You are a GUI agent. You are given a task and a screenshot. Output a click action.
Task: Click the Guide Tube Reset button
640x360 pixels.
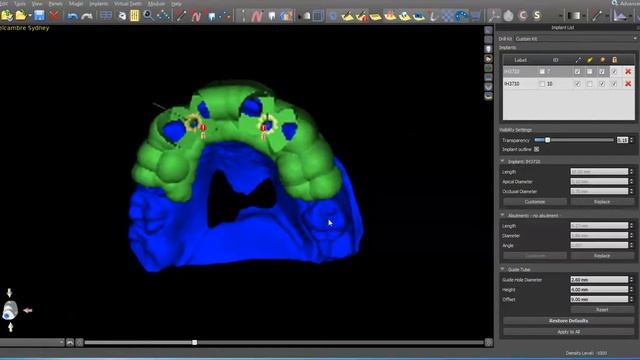coord(602,310)
